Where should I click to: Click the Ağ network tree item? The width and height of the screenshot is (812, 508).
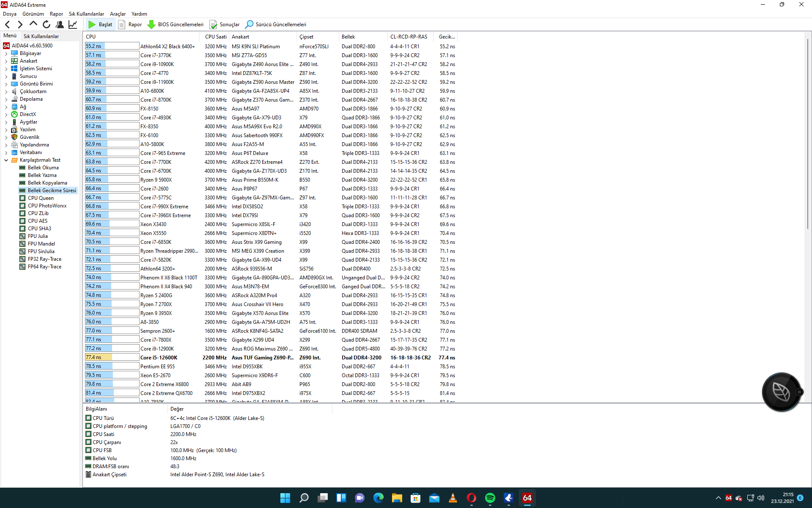coord(23,107)
